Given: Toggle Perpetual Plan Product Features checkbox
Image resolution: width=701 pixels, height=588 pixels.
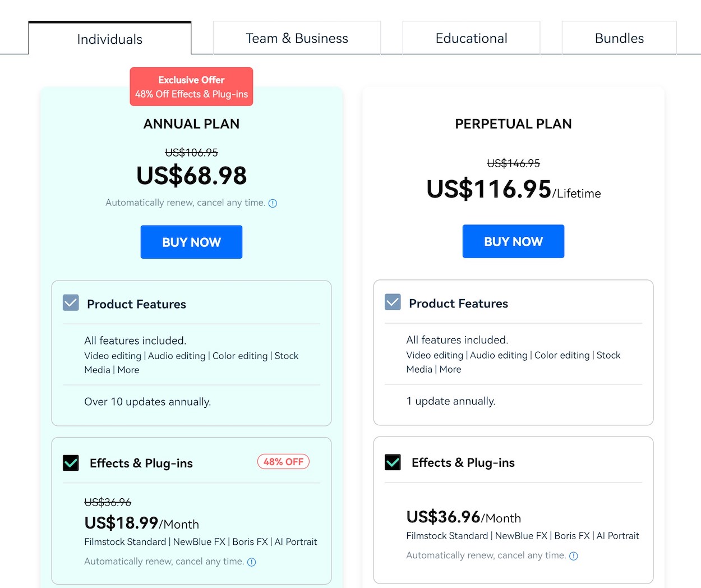Looking at the screenshot, I should point(393,302).
